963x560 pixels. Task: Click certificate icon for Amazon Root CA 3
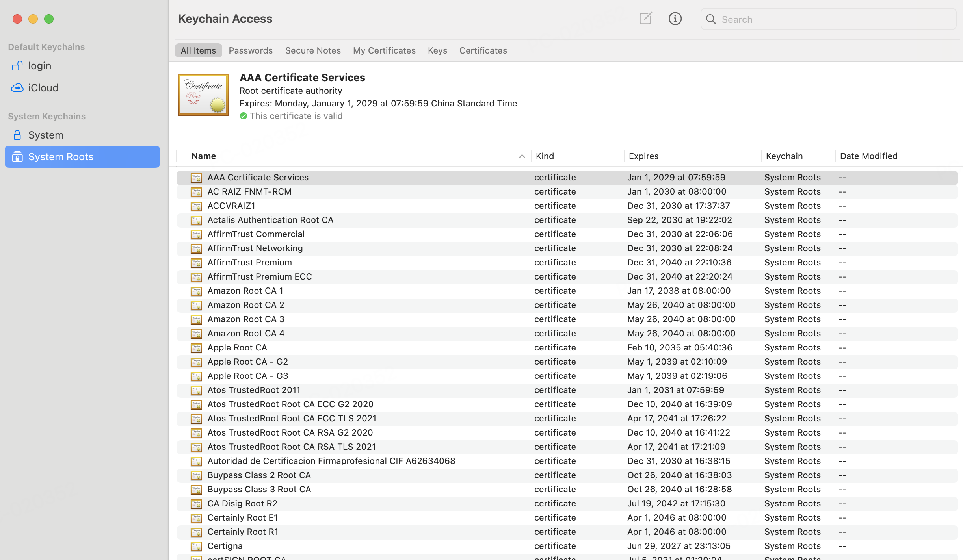(196, 319)
